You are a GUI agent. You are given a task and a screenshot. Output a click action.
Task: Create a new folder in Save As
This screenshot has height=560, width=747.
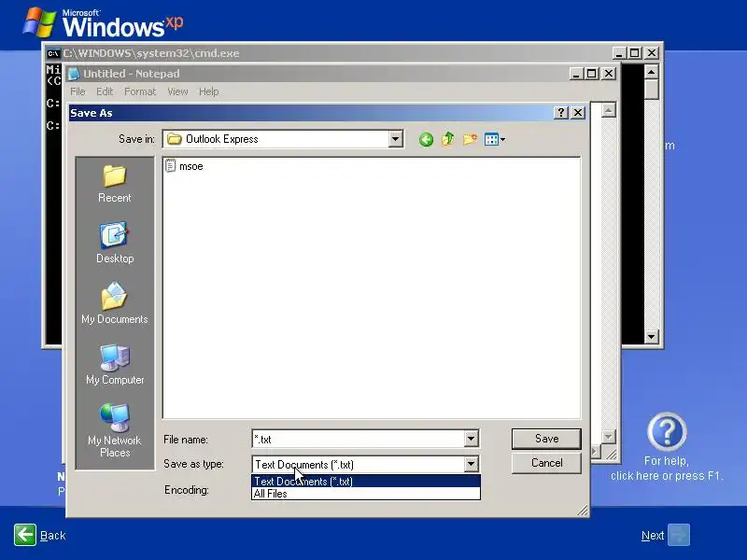point(470,139)
